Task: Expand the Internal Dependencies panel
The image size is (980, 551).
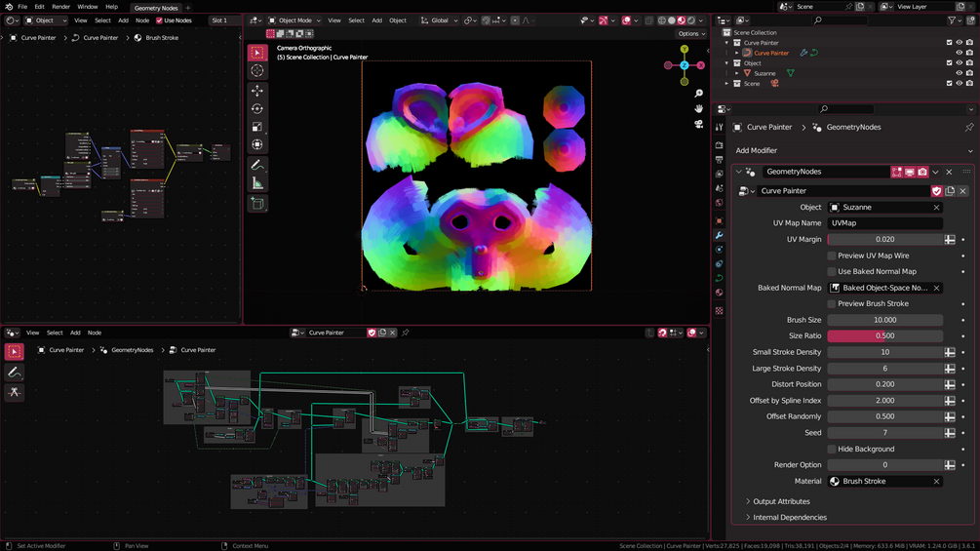Action: pos(790,518)
